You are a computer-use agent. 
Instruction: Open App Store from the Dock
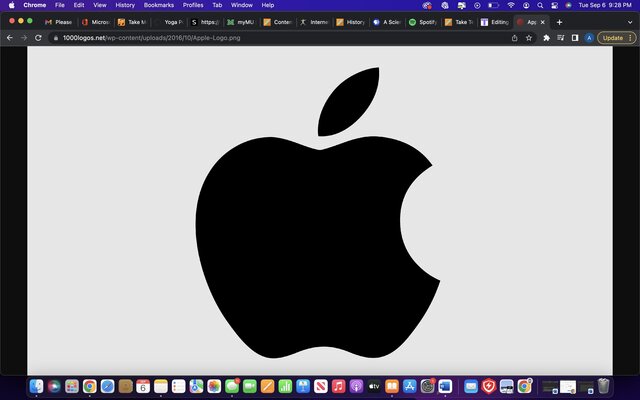(x=409, y=386)
